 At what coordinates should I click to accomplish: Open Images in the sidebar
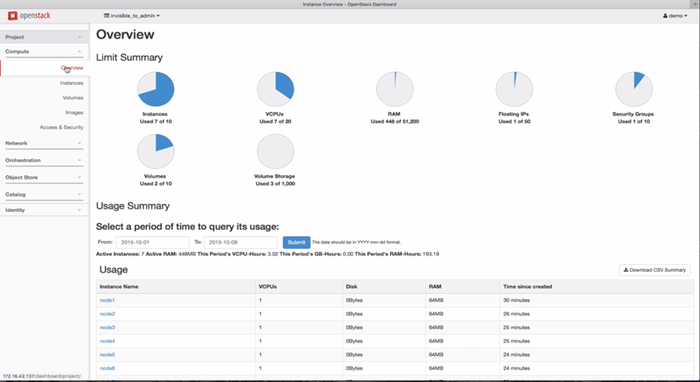(x=74, y=112)
